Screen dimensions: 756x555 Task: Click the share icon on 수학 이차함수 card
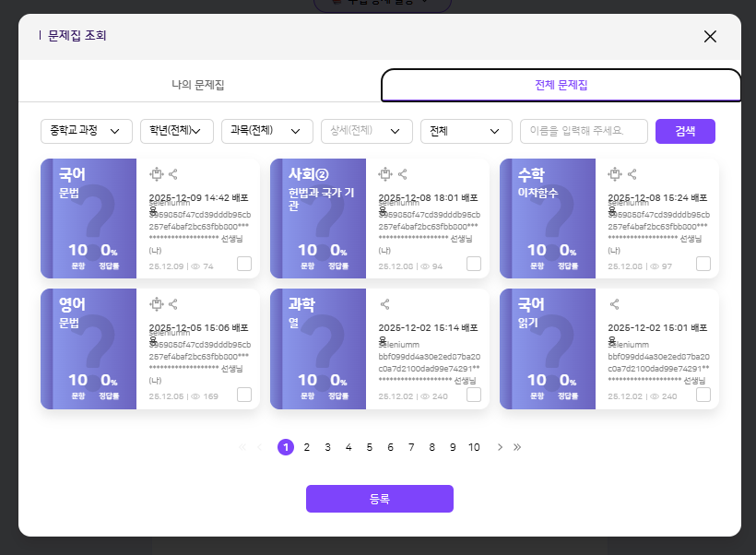(x=632, y=173)
